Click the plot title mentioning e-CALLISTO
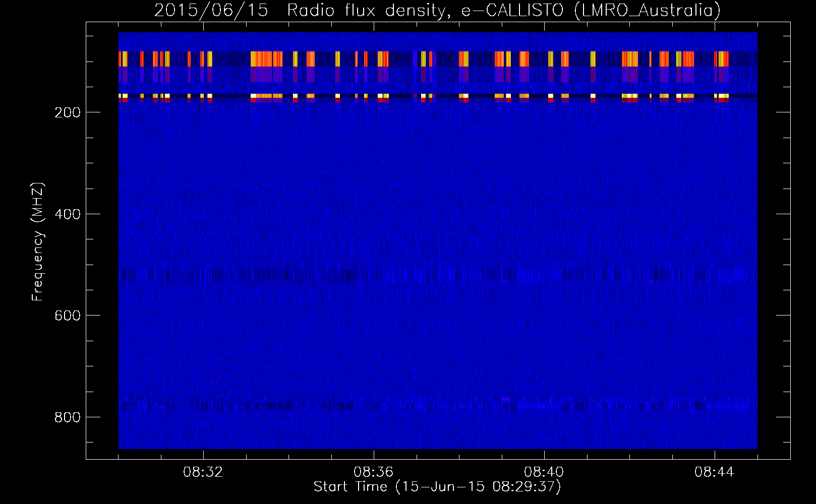 point(437,11)
